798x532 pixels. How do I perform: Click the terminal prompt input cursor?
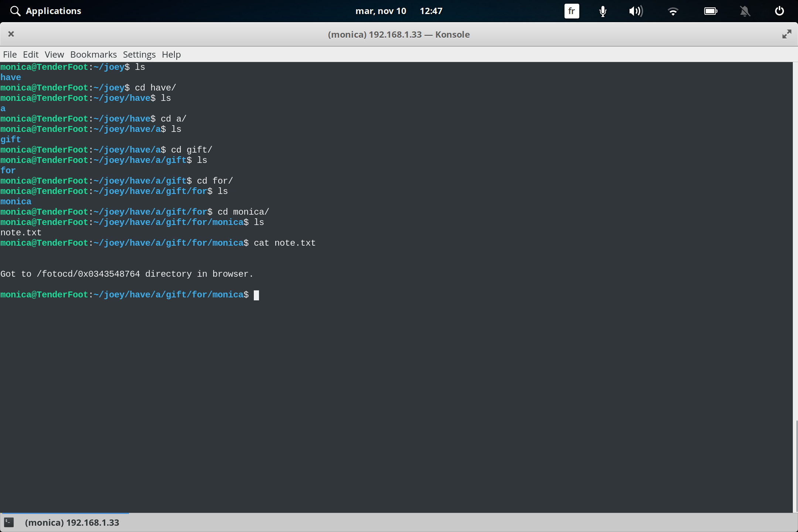click(x=256, y=295)
